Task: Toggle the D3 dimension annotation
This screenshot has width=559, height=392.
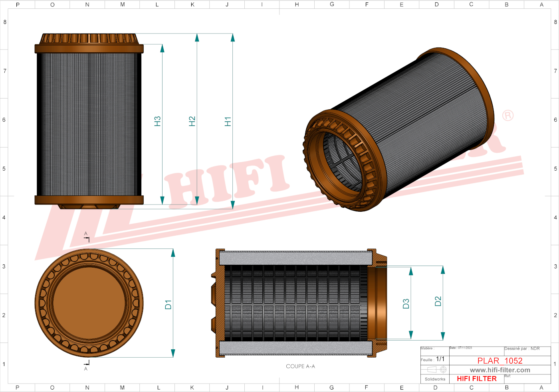Action: coord(407,304)
